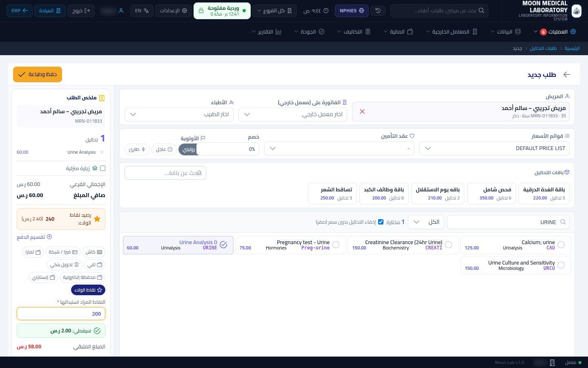Open the العمليات menu

click(555, 32)
